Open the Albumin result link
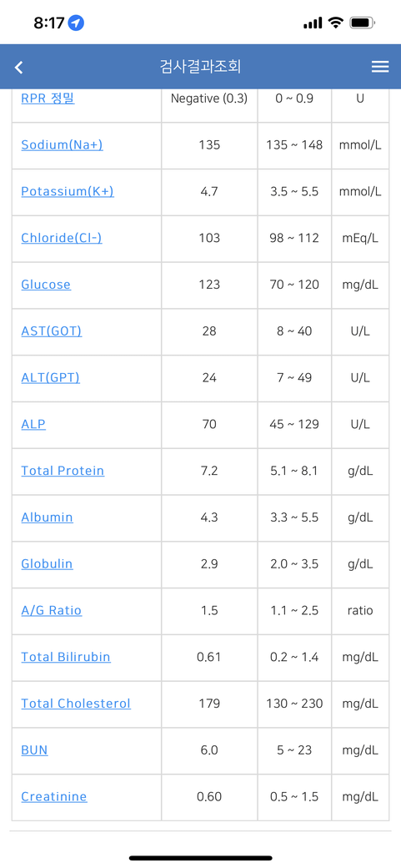 click(x=47, y=517)
